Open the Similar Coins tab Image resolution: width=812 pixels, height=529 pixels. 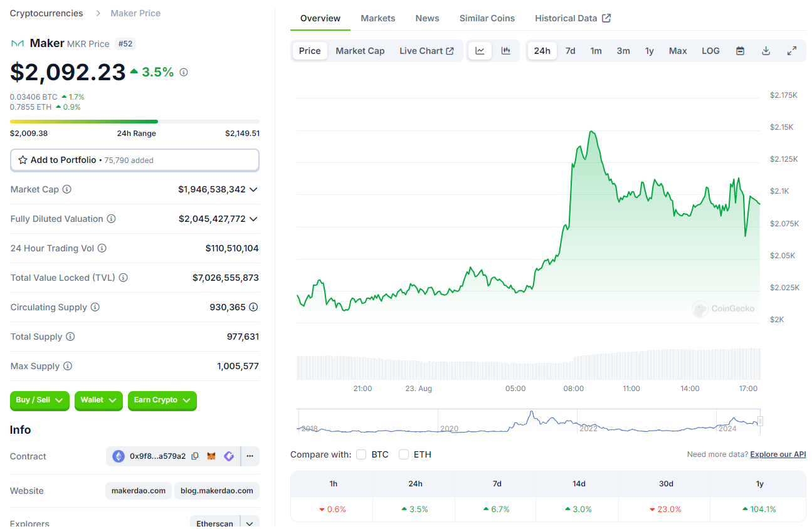(487, 18)
